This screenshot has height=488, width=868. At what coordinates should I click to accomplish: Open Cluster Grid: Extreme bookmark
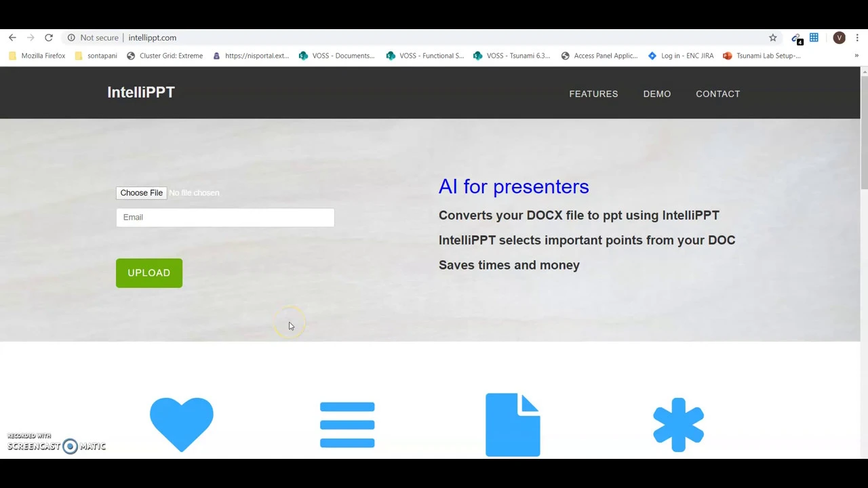click(165, 56)
